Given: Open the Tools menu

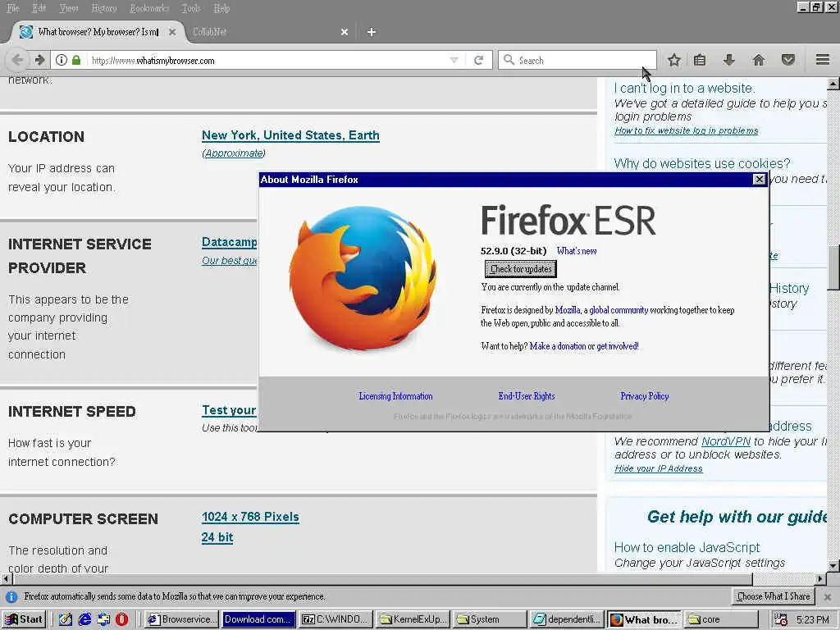Looking at the screenshot, I should tap(190, 8).
